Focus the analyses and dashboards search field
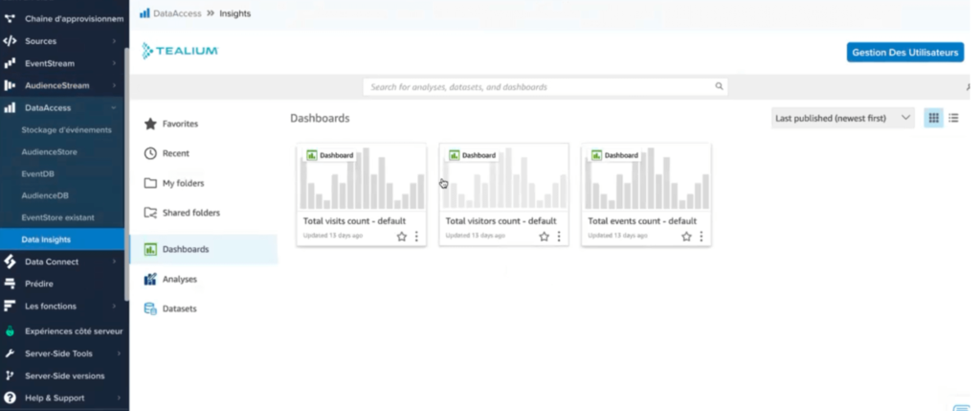 pos(545,87)
